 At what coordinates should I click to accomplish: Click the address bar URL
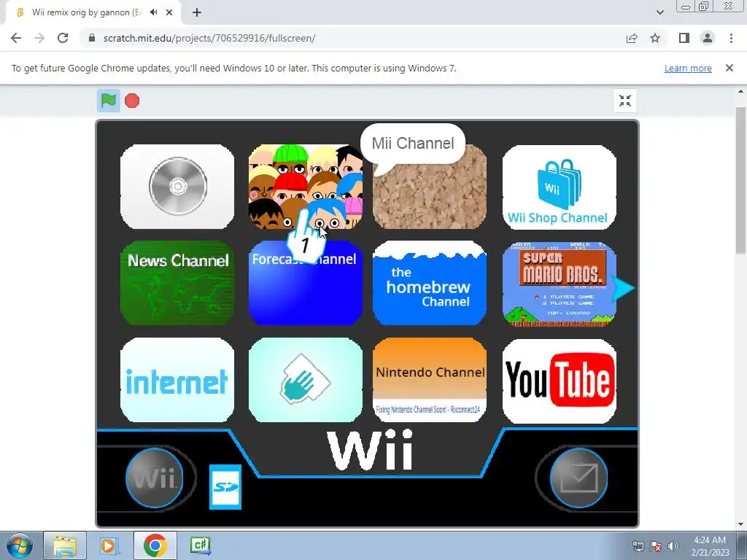tap(209, 38)
